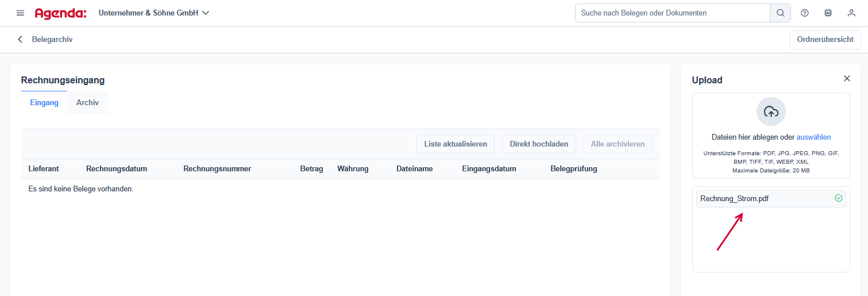Click the back arrow beside Belegarchiv
This screenshot has width=868, height=296.
click(21, 40)
